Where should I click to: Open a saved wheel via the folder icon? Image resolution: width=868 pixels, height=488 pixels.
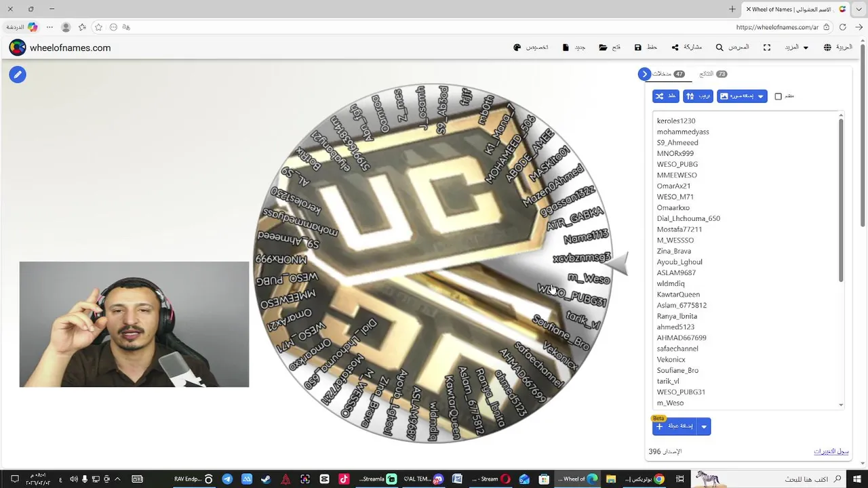point(603,47)
